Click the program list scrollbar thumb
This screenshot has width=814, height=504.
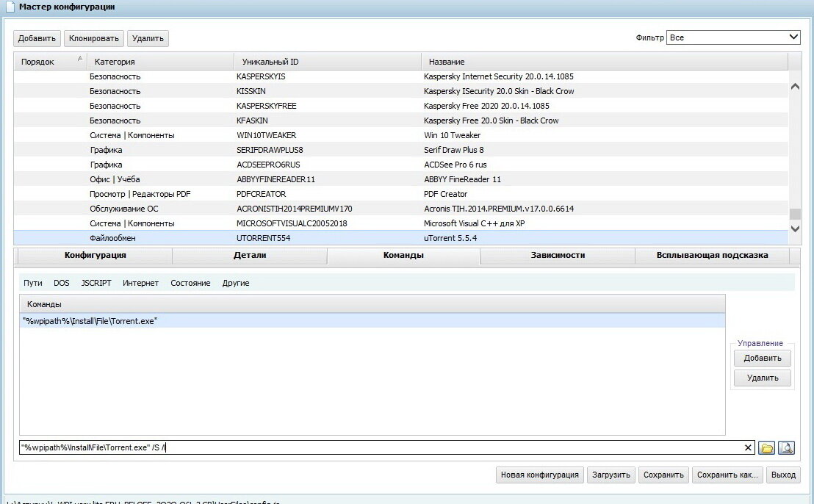point(795,214)
